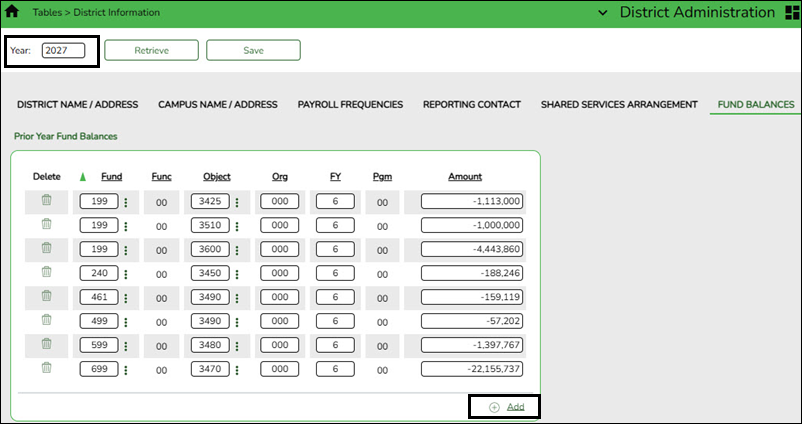Screen dimensions: 802x424
Task: Select the Fund Balances tab
Action: [x=756, y=104]
